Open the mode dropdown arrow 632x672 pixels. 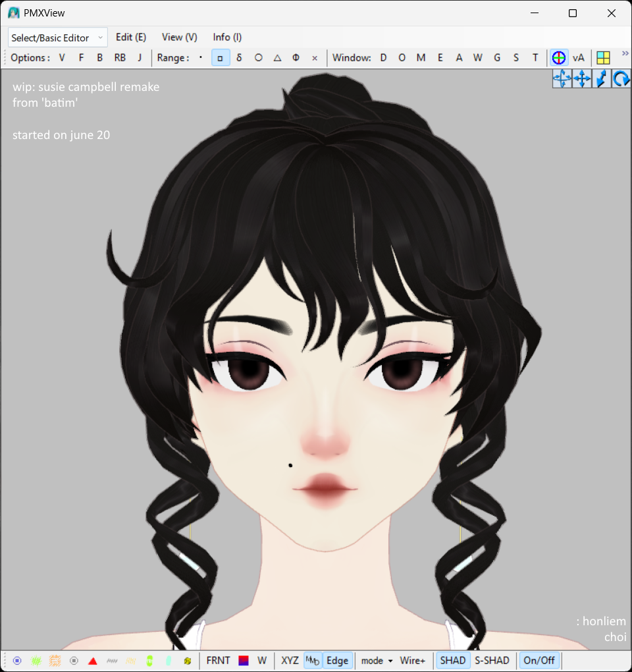click(x=390, y=661)
